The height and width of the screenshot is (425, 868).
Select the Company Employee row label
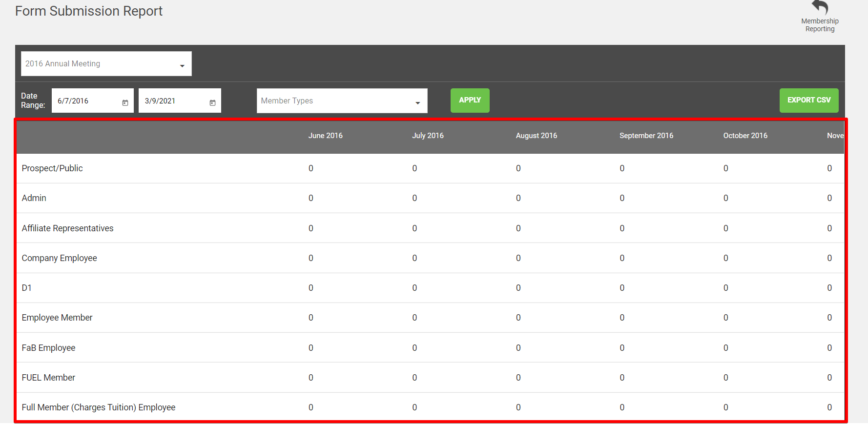point(59,258)
